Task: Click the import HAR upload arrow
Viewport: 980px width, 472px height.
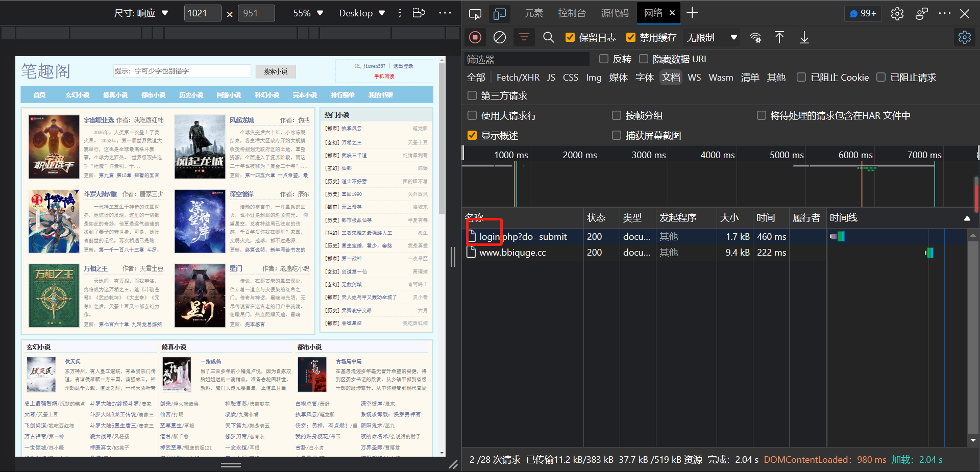Action: pos(779,37)
